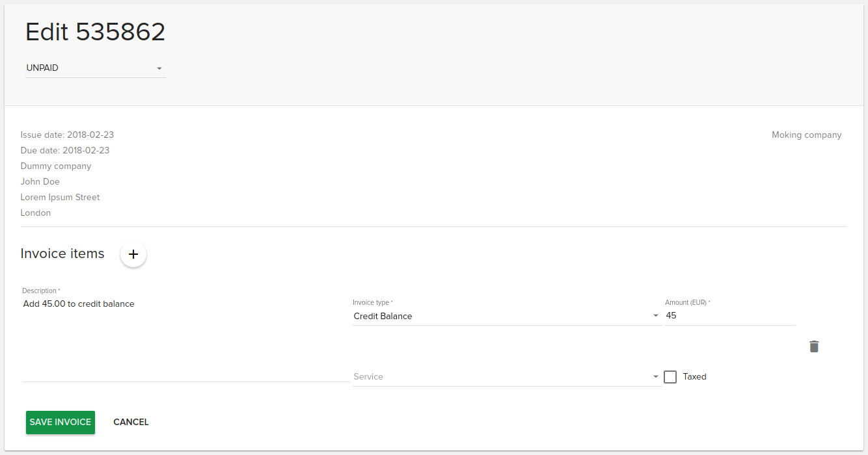Click the trash icon to delete item
This screenshot has height=455, width=868.
tap(813, 346)
